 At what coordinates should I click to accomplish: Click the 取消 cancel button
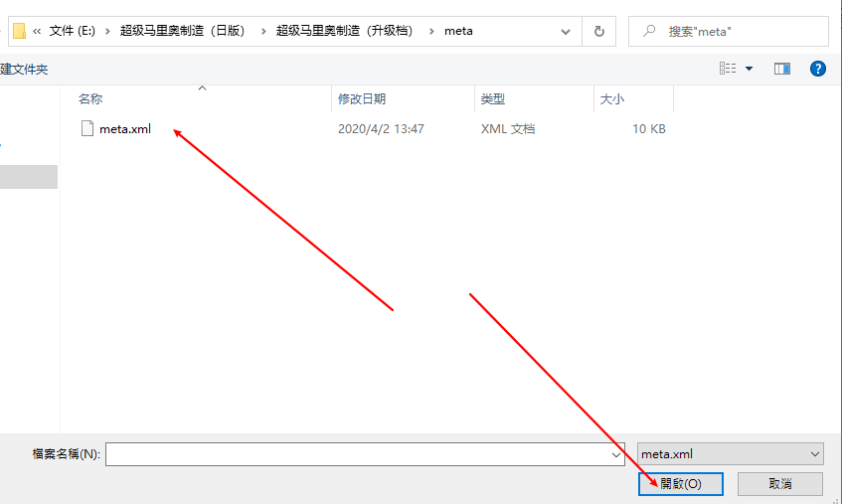point(780,484)
